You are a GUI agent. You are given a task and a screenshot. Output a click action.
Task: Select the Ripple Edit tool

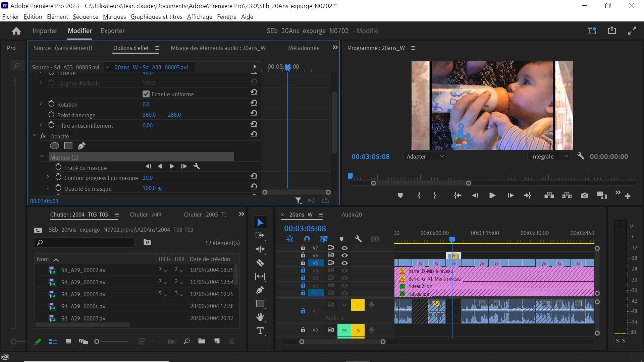point(260,249)
